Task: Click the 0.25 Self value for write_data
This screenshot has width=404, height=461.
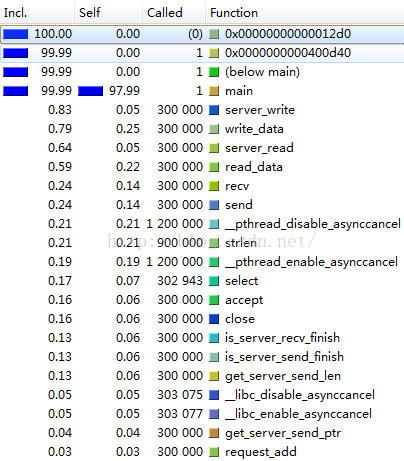Action: point(128,129)
